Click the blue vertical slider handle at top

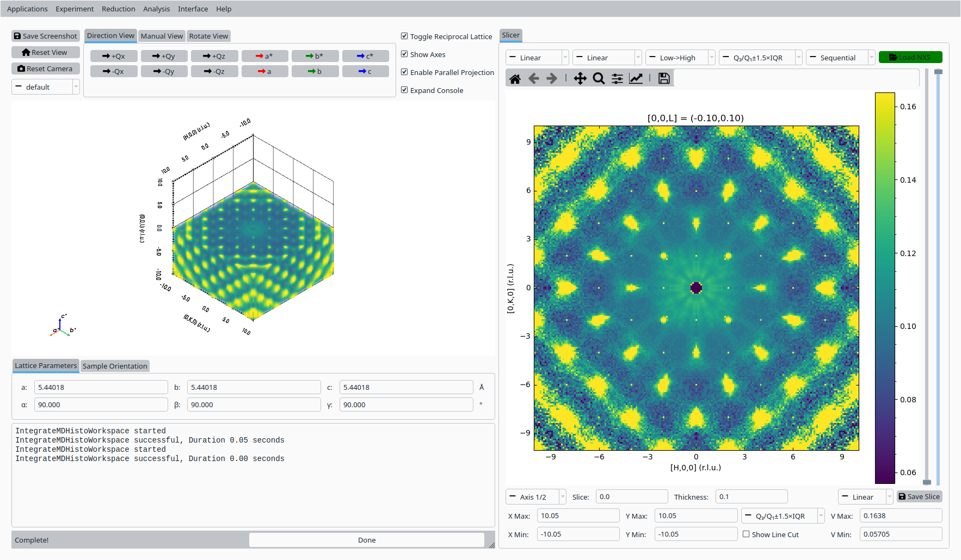(x=938, y=72)
